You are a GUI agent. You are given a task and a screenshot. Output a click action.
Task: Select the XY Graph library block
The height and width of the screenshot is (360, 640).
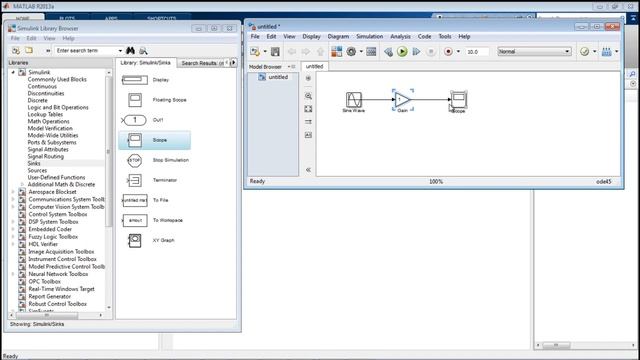(x=135, y=240)
